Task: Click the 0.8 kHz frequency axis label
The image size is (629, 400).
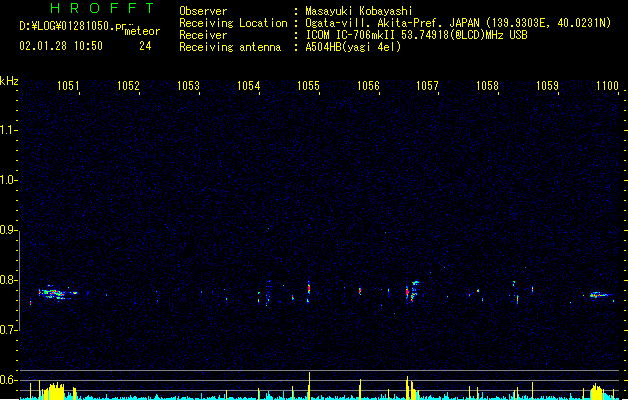Action: (8, 280)
